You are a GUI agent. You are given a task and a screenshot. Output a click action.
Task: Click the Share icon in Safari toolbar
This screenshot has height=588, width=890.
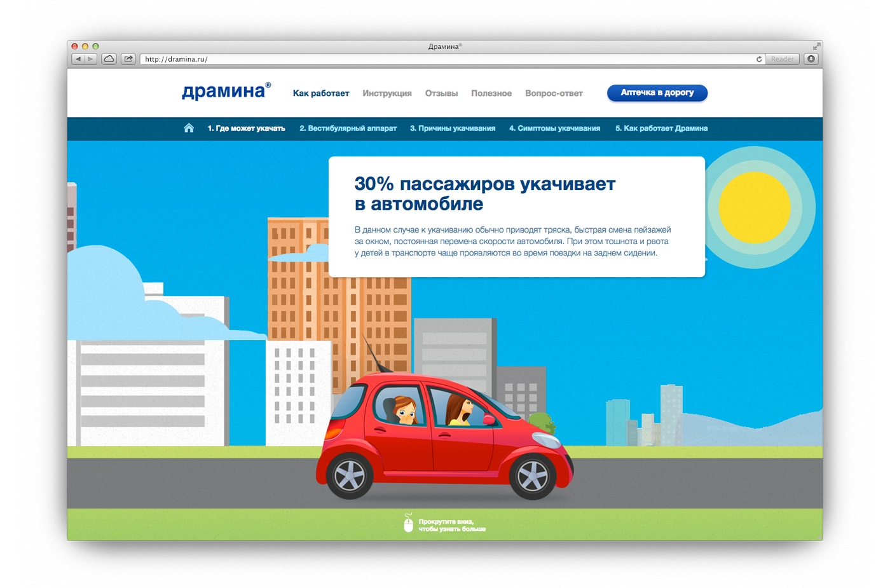tap(128, 59)
